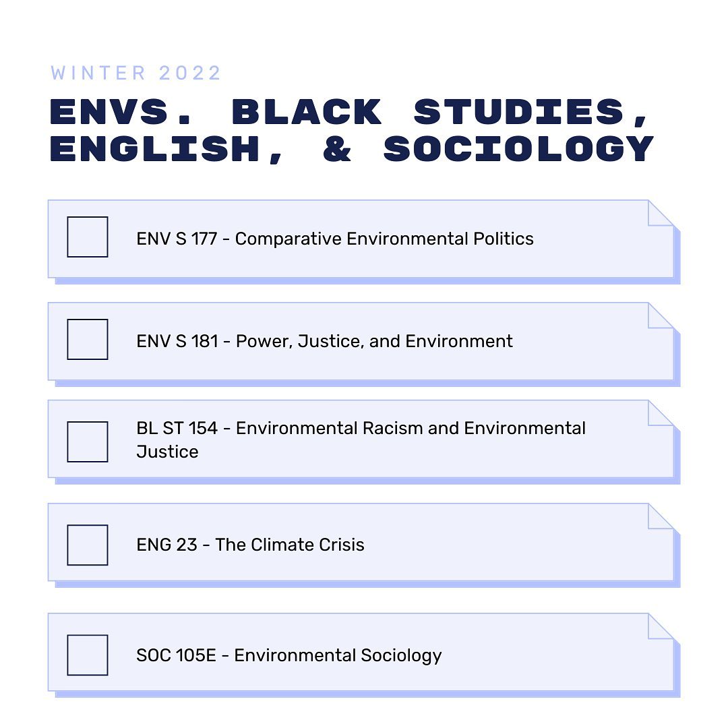Toggle the BL ST 154 checkbox
This screenshot has width=728, height=728.
tap(88, 442)
